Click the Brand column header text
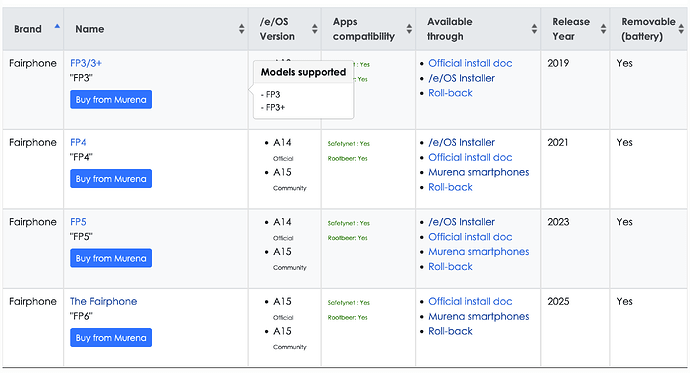Viewport: 690px width, 373px height. pyautogui.click(x=28, y=29)
